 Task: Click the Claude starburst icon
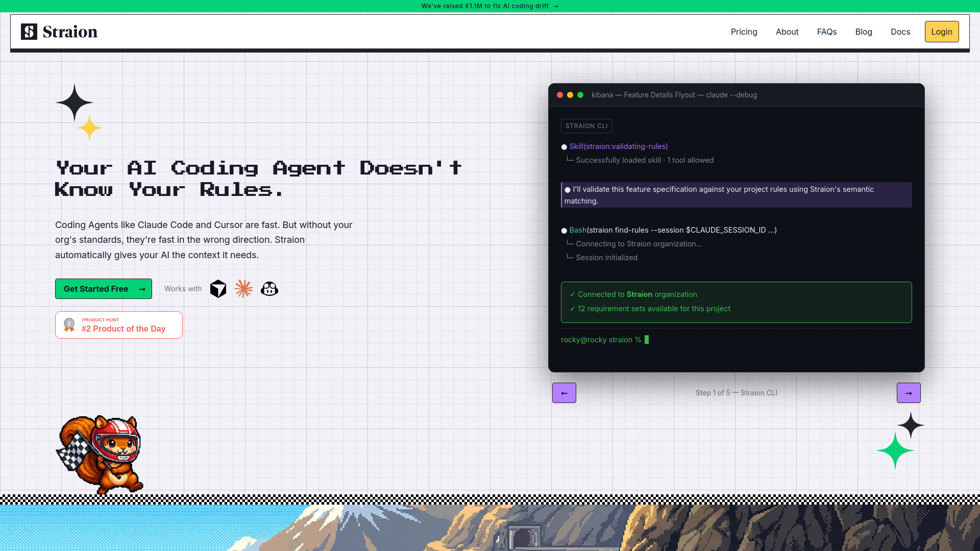(x=243, y=289)
